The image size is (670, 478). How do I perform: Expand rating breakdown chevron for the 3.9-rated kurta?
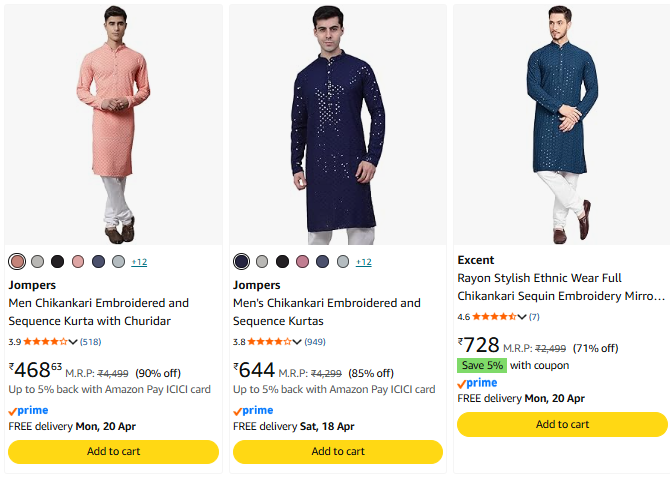(x=73, y=342)
